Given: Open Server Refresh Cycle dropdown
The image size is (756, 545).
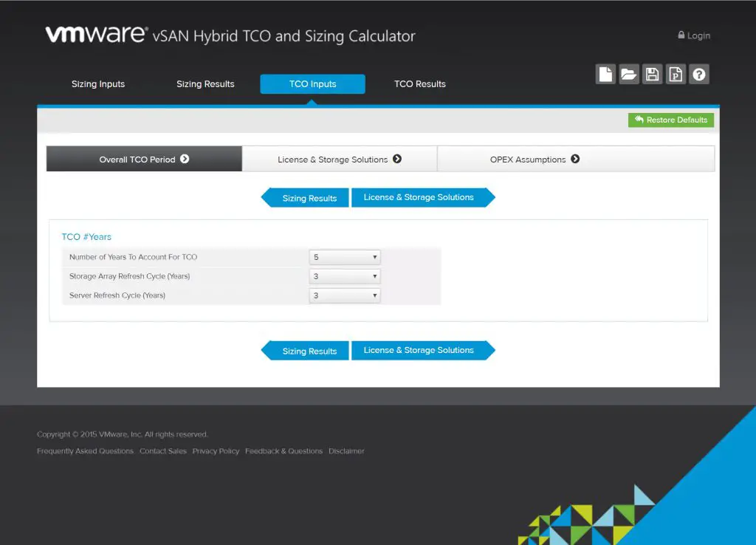Looking at the screenshot, I should [345, 295].
